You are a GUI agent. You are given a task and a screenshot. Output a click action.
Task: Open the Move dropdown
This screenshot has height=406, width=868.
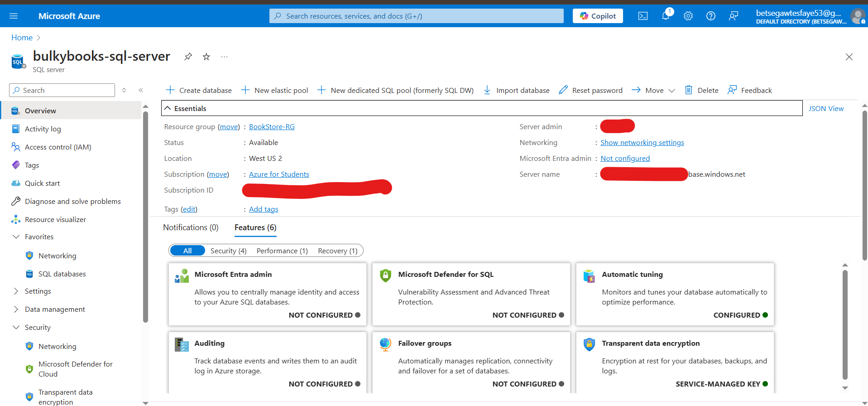[653, 90]
